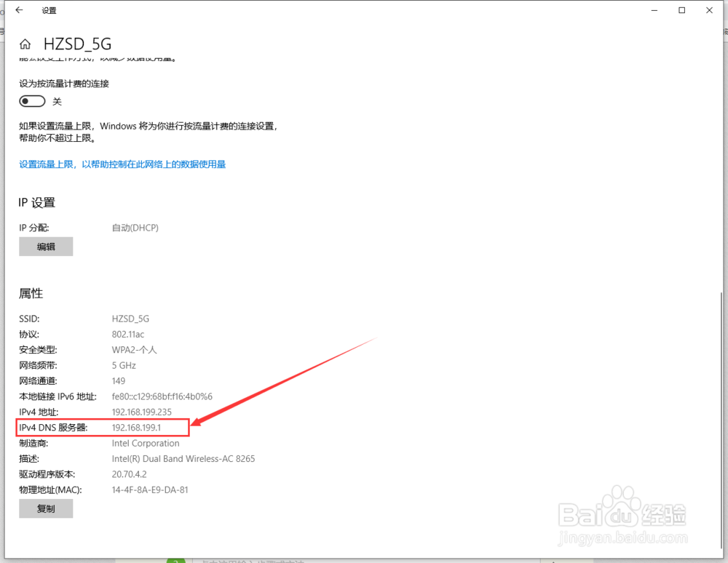
Task: Select the DNS server value 192.168.199.1
Action: pyautogui.click(x=136, y=428)
